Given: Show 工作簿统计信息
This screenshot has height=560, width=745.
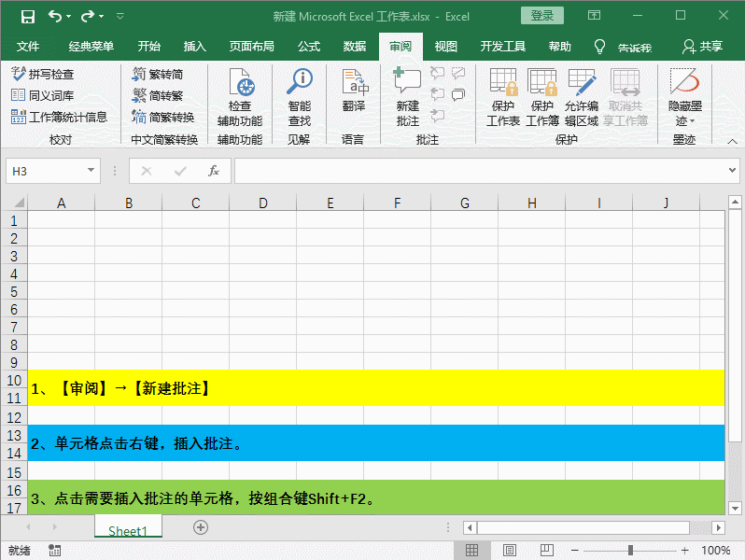Looking at the screenshot, I should (x=59, y=117).
